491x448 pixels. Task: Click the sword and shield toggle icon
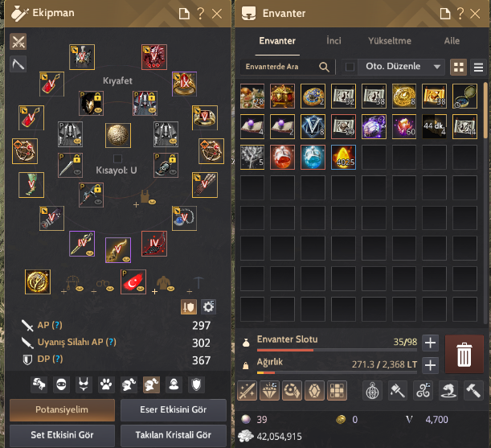189,307
